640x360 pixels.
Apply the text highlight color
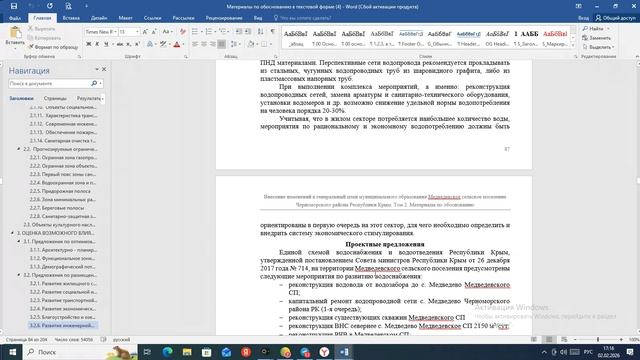coord(163,44)
